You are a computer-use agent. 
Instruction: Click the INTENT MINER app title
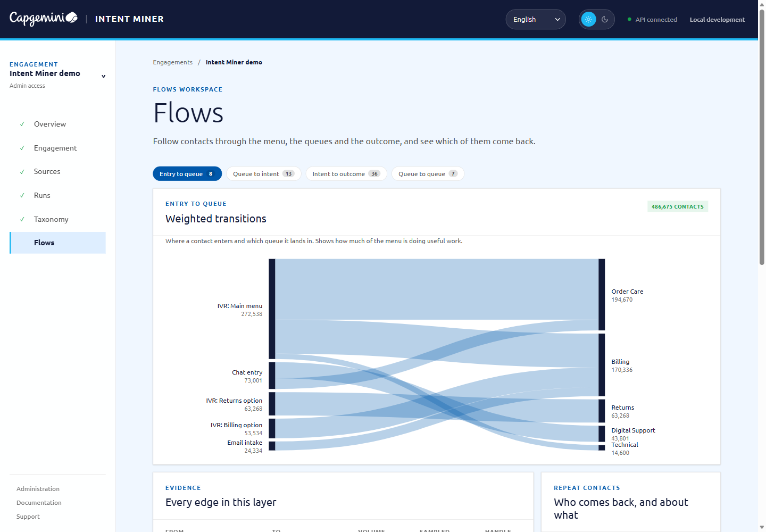(129, 19)
